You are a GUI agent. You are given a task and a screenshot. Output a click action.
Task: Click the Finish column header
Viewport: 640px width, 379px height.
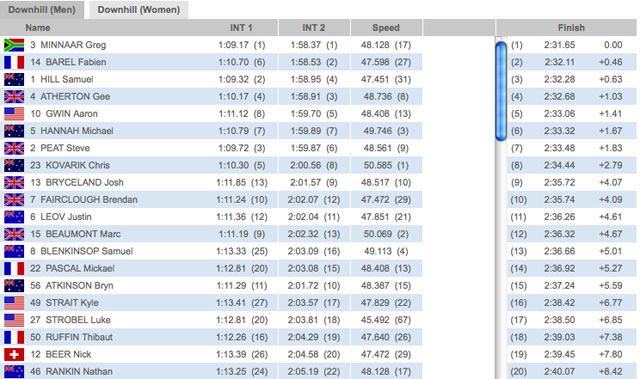pyautogui.click(x=571, y=28)
